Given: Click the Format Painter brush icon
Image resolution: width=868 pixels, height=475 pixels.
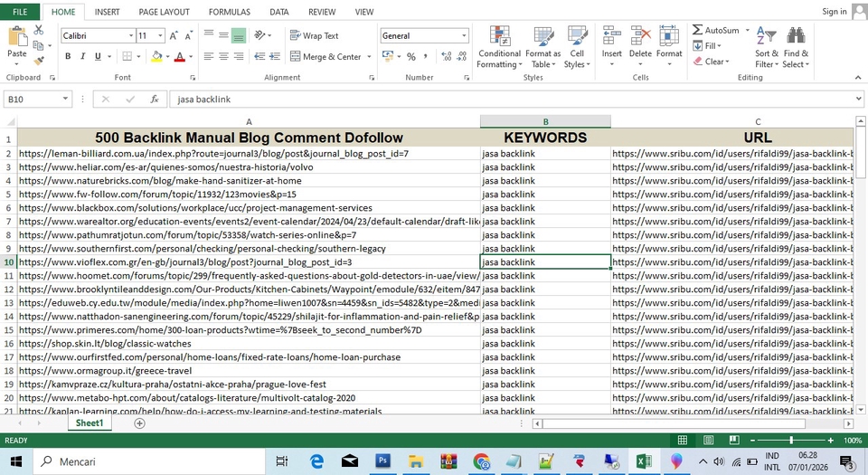Looking at the screenshot, I should tap(39, 61).
